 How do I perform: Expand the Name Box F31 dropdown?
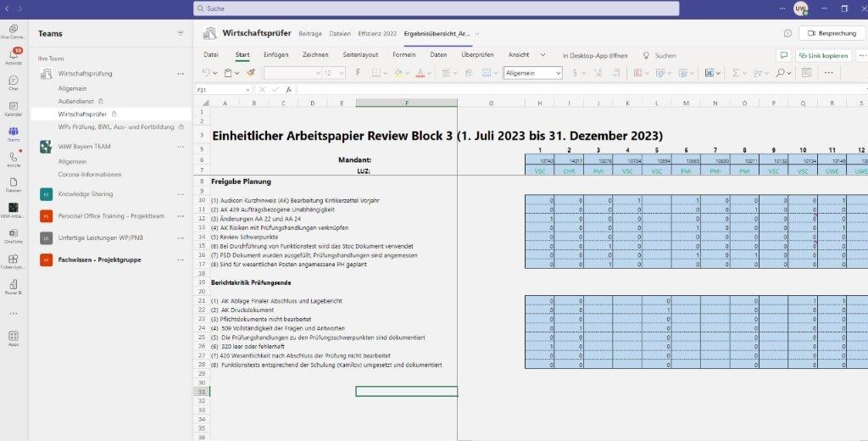(x=248, y=90)
